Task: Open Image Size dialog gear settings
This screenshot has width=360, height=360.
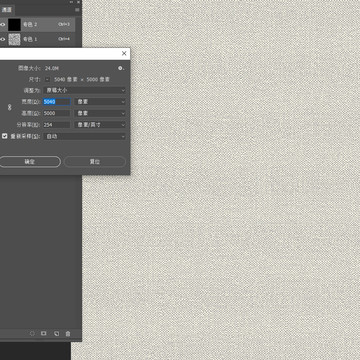Action: (x=121, y=68)
